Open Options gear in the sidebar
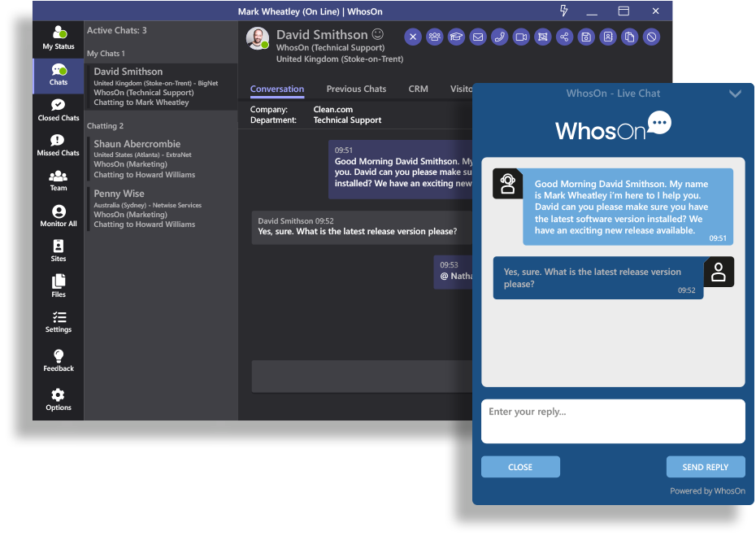The width and height of the screenshot is (756, 549). (59, 400)
